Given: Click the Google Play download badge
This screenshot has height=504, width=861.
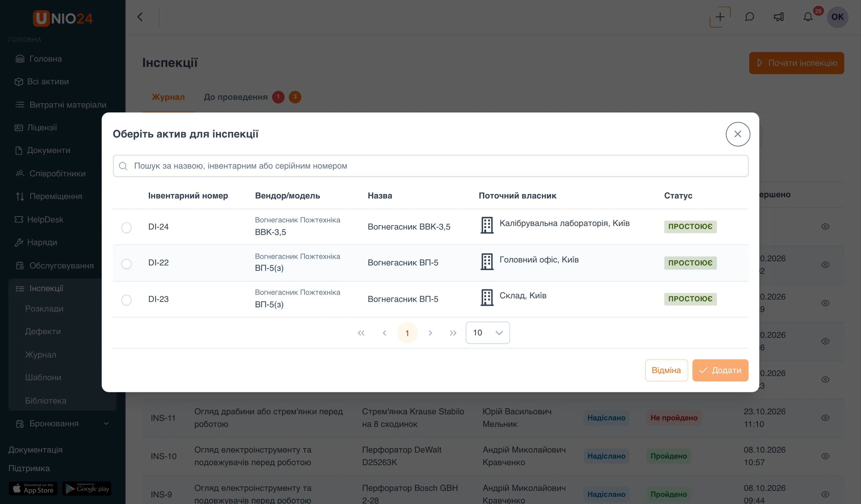Looking at the screenshot, I should (87, 489).
